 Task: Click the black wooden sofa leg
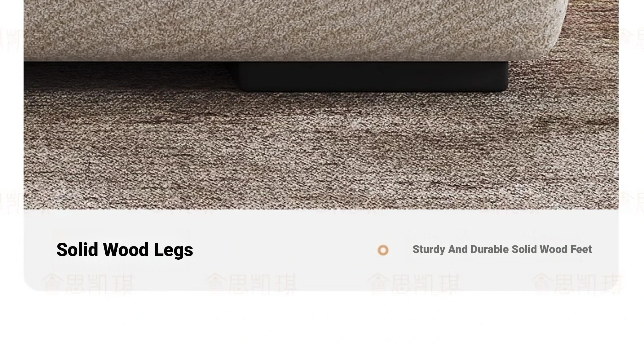pyautogui.click(x=373, y=76)
